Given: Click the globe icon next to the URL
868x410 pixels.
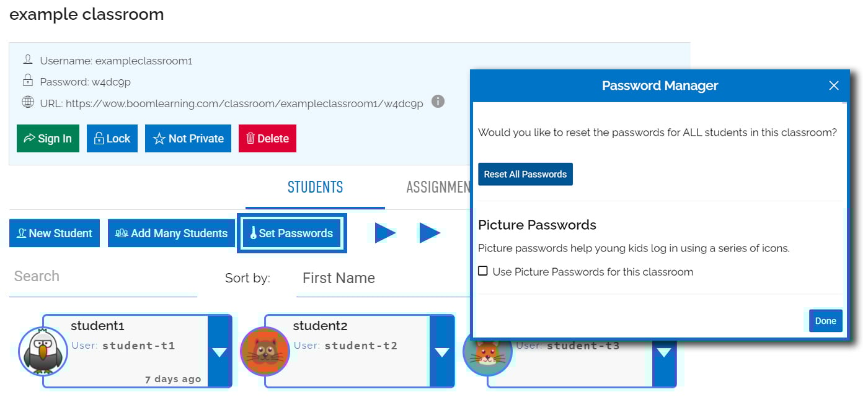Looking at the screenshot, I should [x=28, y=102].
